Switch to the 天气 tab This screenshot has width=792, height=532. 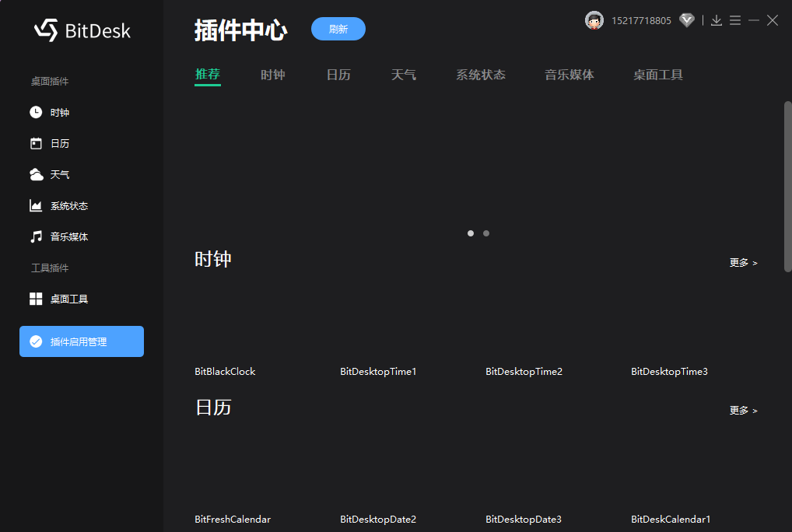pos(404,75)
